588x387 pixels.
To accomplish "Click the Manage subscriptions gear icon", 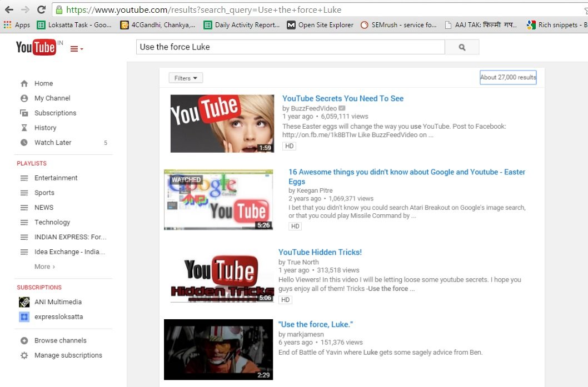I will 24,355.
